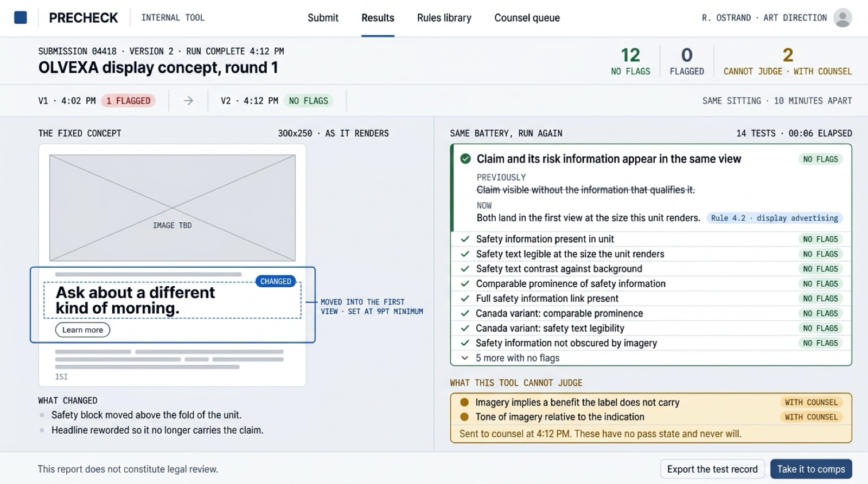Click checkmark beside Full safety information link present

pyautogui.click(x=465, y=299)
